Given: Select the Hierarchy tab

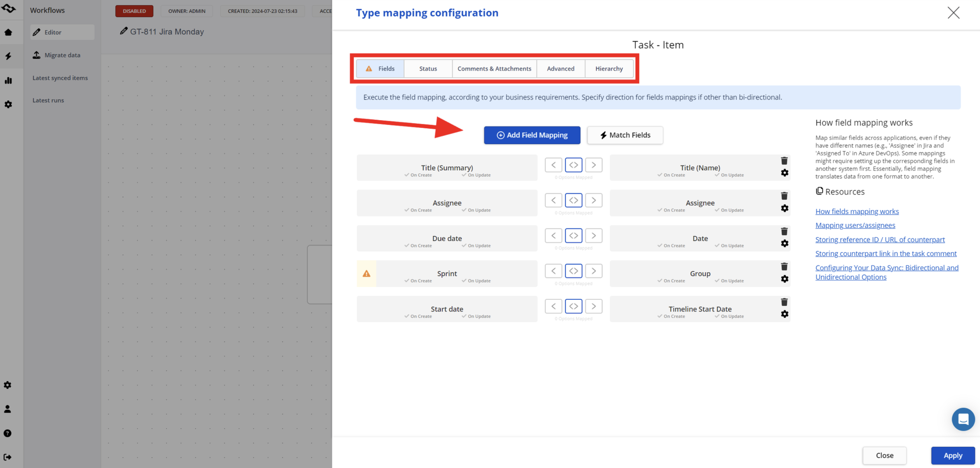Looking at the screenshot, I should (609, 68).
